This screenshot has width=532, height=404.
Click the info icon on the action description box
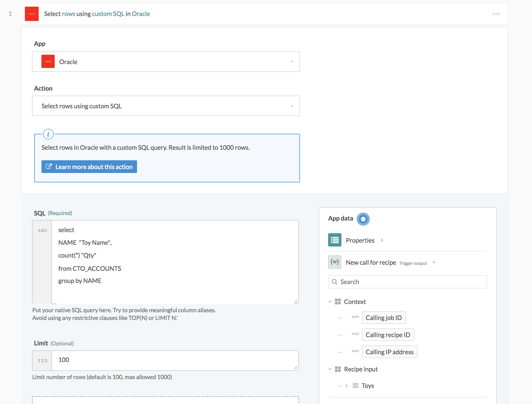(x=49, y=134)
